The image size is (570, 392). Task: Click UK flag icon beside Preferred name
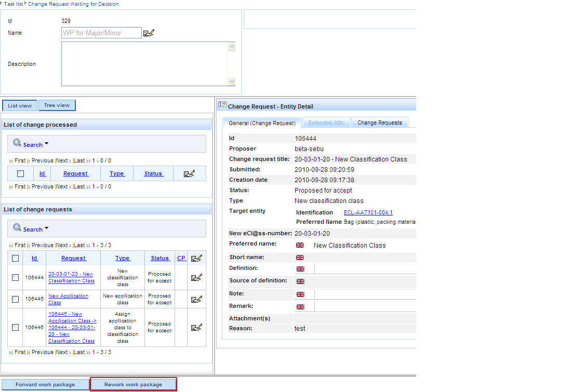[300, 245]
